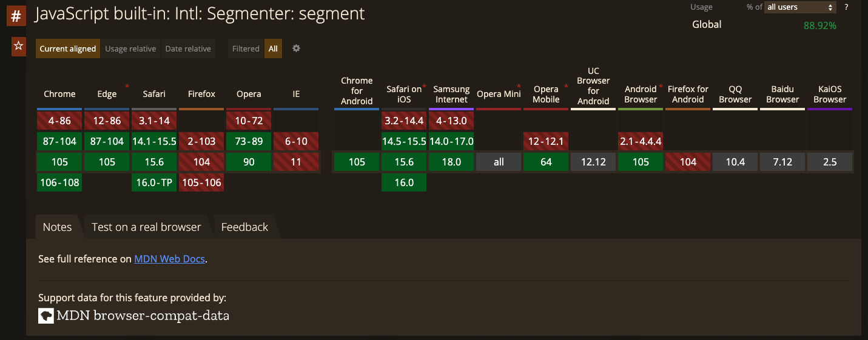868x340 pixels.
Task: Expand Chrome 87-104 version details
Action: pyautogui.click(x=59, y=141)
